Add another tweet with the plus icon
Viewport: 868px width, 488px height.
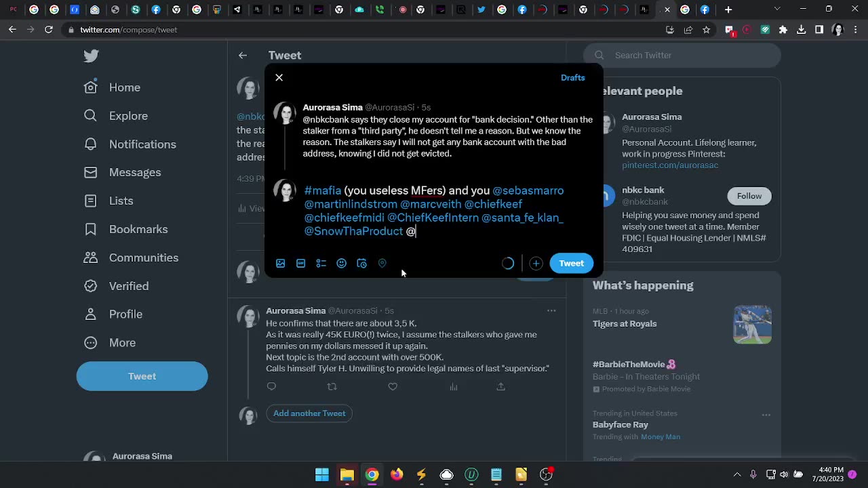536,264
